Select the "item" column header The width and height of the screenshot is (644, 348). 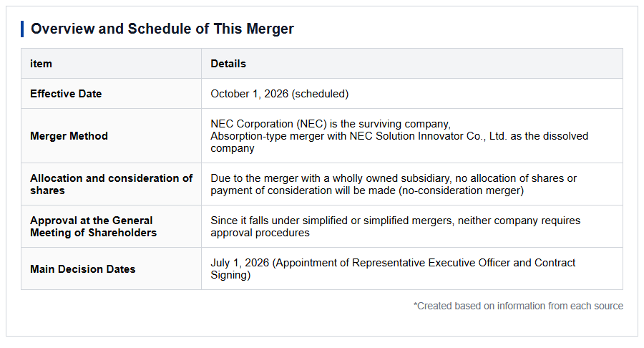tap(41, 64)
